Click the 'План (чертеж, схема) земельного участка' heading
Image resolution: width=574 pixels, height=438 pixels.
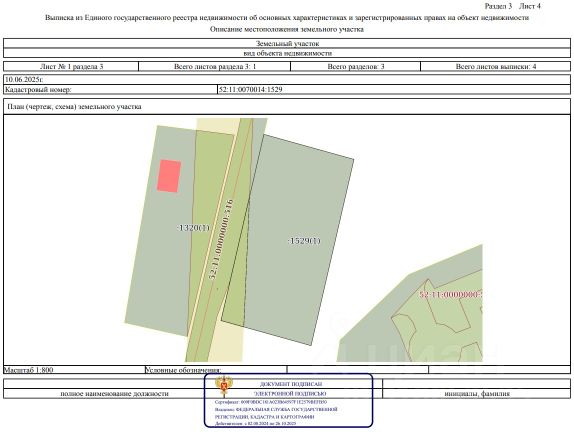tap(74, 107)
